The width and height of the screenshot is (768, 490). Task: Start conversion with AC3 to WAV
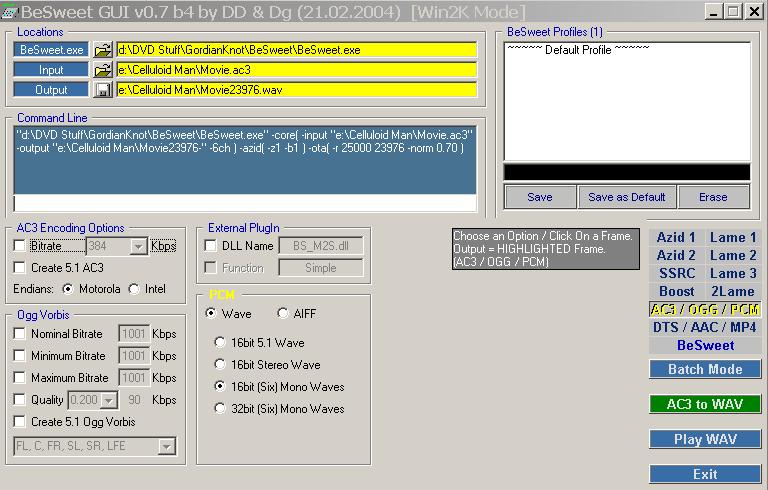coord(705,404)
